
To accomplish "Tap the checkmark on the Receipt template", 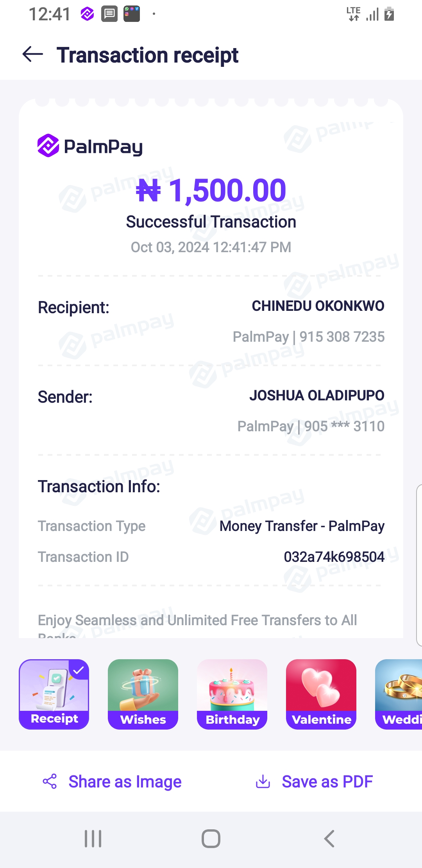I will click(x=79, y=670).
